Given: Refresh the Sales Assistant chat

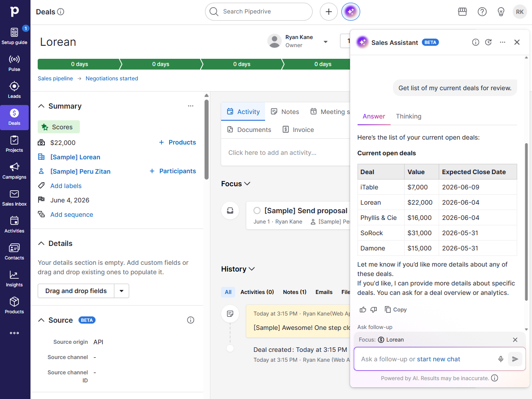Looking at the screenshot, I should pos(488,42).
